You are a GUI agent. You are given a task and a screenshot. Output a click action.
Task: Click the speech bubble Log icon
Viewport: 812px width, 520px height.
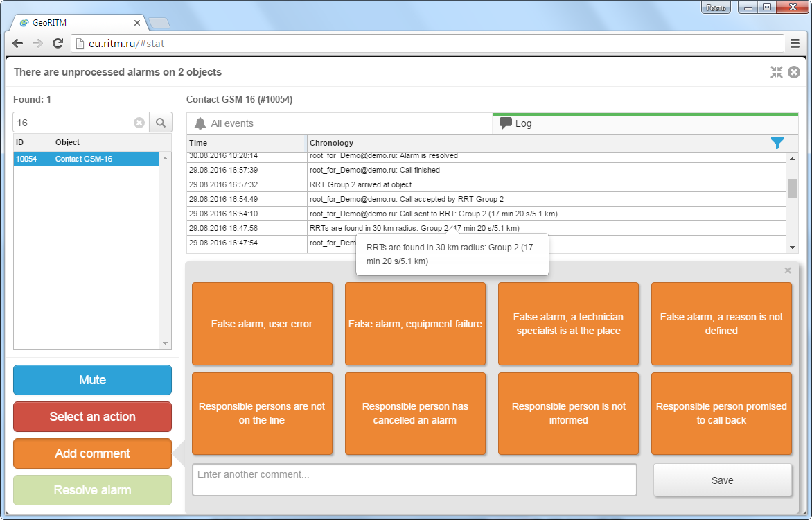[x=506, y=123]
